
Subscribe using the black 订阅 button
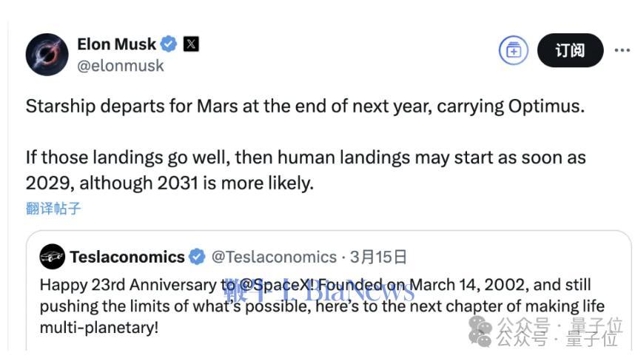[570, 50]
